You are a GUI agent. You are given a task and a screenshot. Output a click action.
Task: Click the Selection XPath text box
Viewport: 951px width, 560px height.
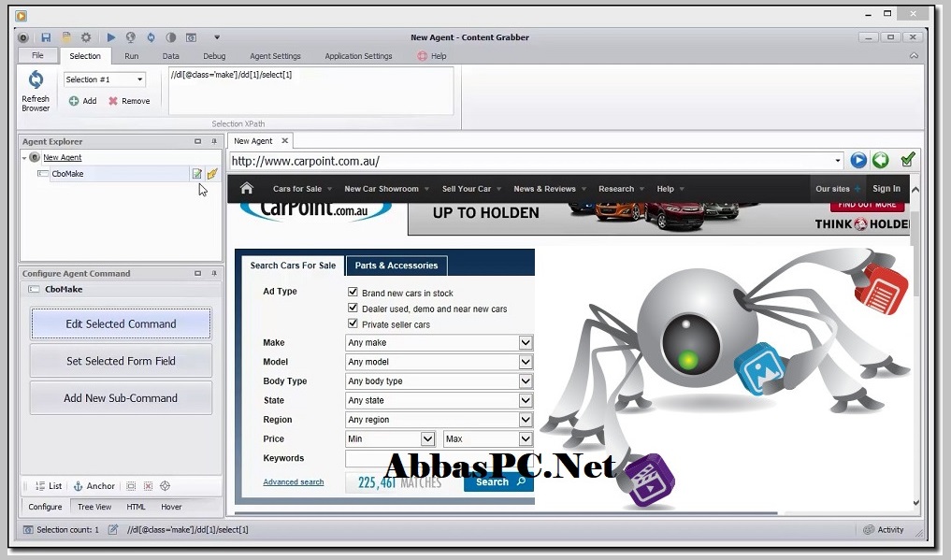click(310, 91)
